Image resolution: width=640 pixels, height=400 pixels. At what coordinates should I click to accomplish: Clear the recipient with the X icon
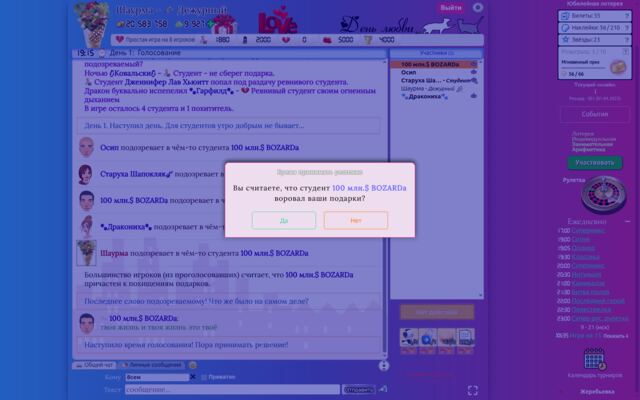pyautogui.click(x=193, y=377)
